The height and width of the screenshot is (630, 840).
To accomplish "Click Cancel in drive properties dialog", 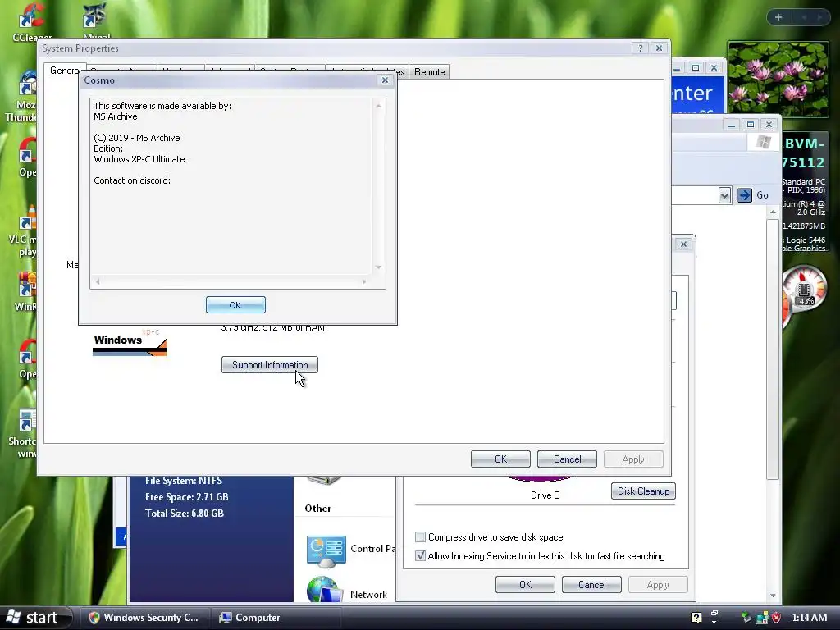I will (591, 584).
